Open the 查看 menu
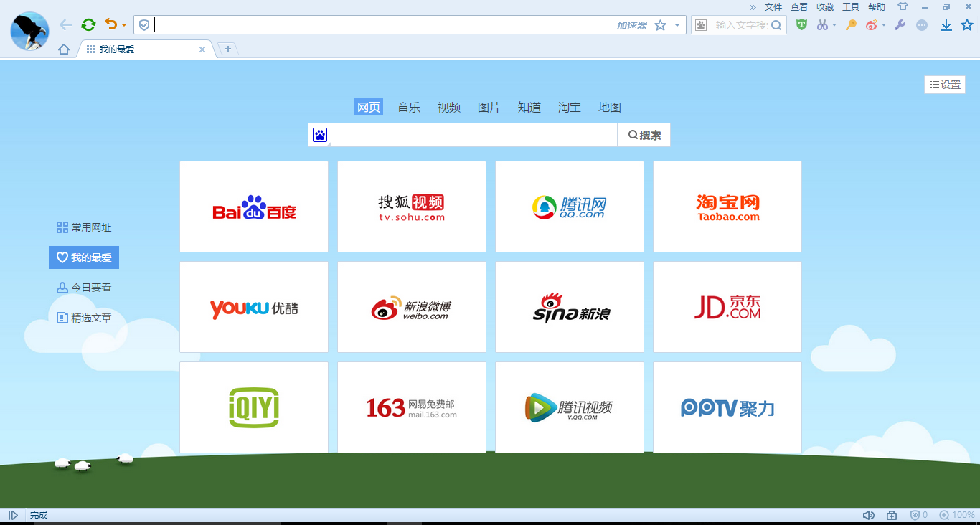The width and height of the screenshot is (980, 525). (799, 7)
